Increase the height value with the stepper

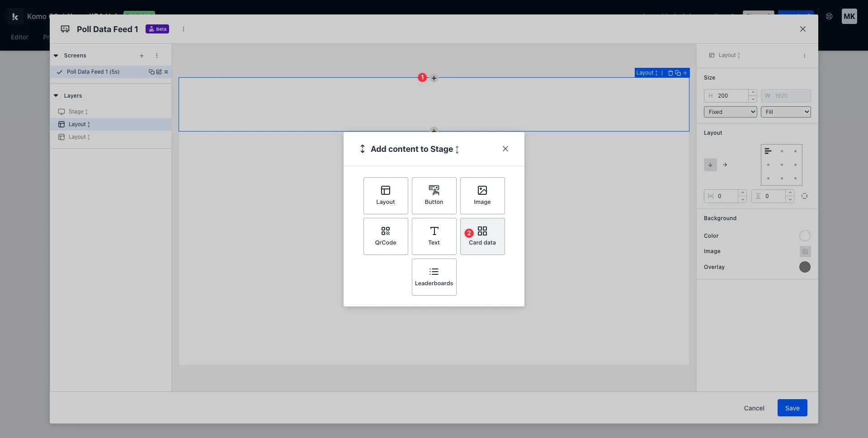click(753, 93)
